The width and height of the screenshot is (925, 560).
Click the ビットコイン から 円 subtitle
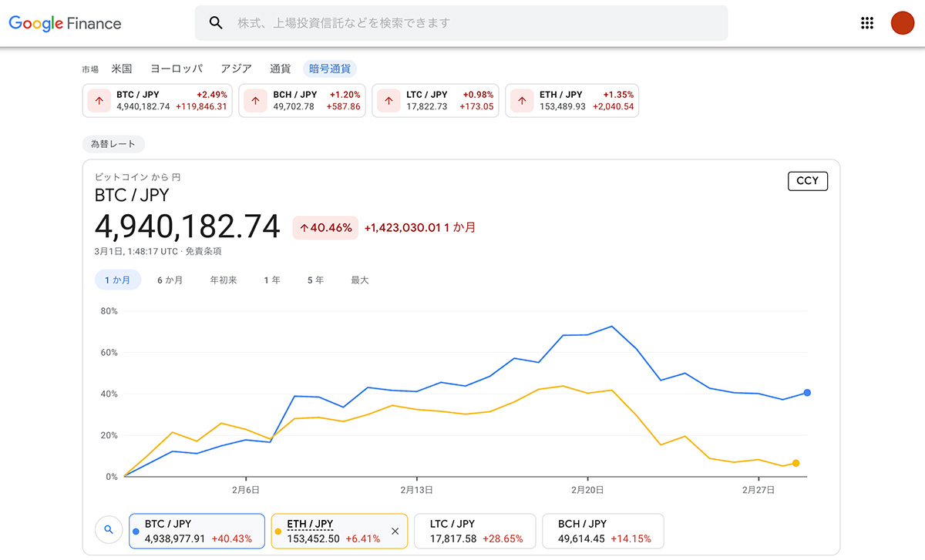pyautogui.click(x=137, y=177)
